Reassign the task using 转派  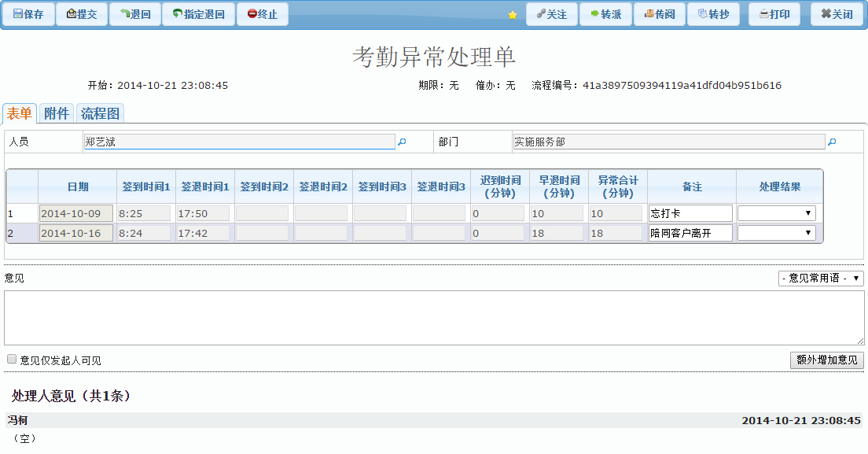click(x=605, y=14)
